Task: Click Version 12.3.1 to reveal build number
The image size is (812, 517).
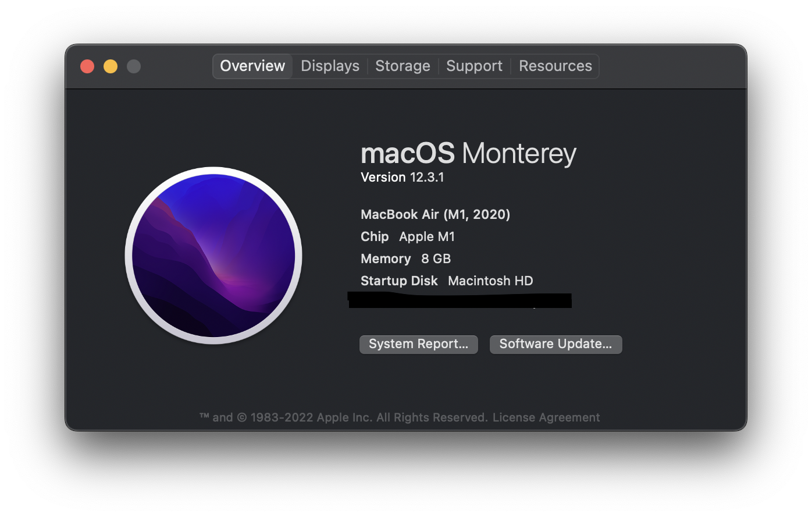Action: (x=402, y=178)
